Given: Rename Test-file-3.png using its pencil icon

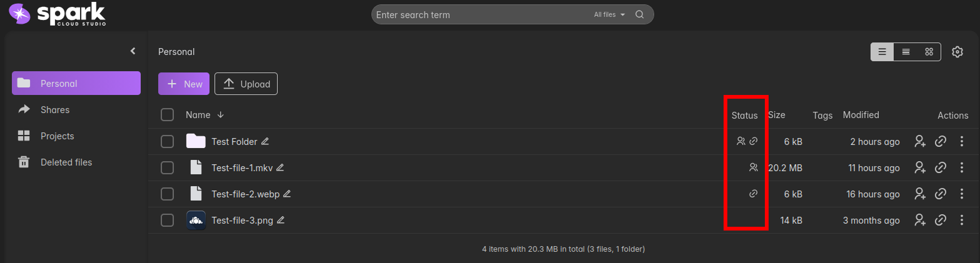Looking at the screenshot, I should [281, 220].
